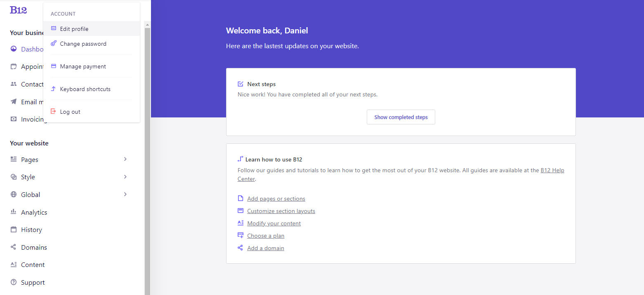Click the Show completed steps button

(x=401, y=117)
